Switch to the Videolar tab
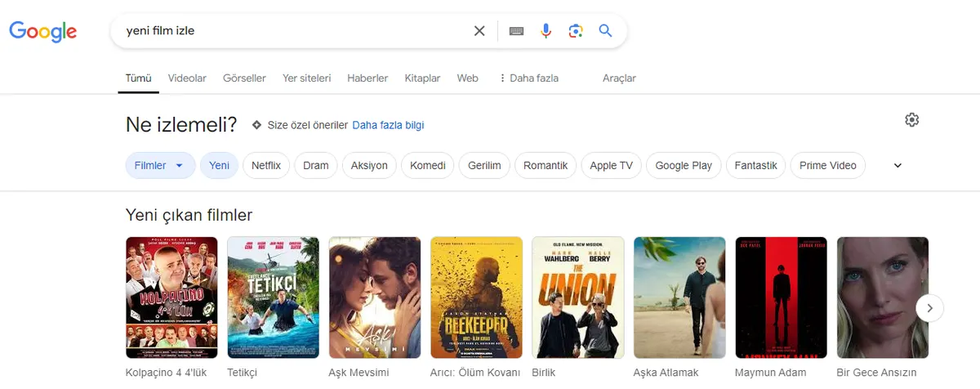 coord(187,78)
